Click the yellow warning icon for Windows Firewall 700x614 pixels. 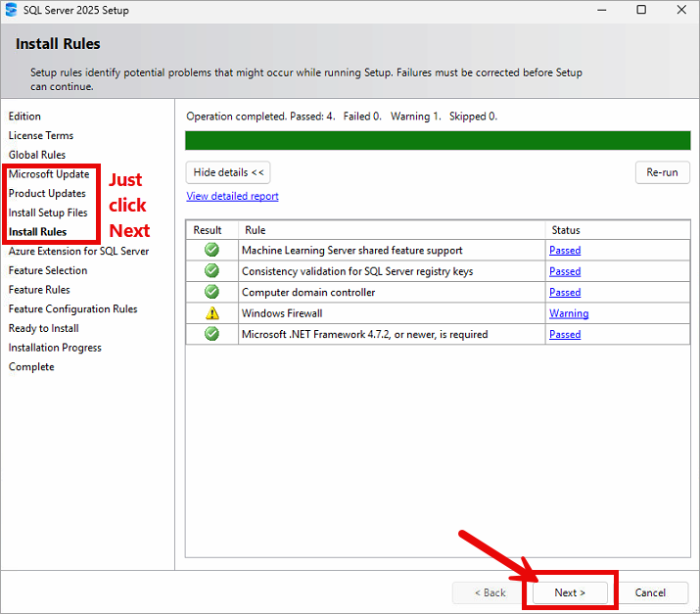pyautogui.click(x=211, y=313)
